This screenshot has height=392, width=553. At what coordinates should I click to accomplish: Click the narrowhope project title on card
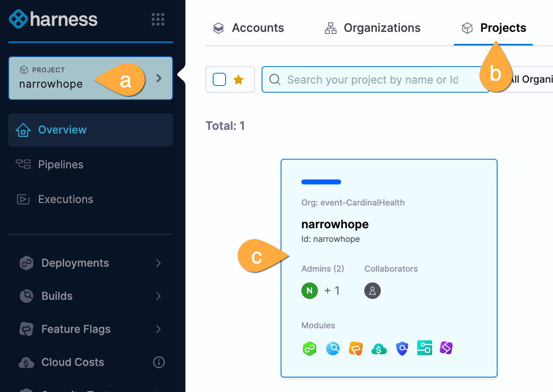335,224
